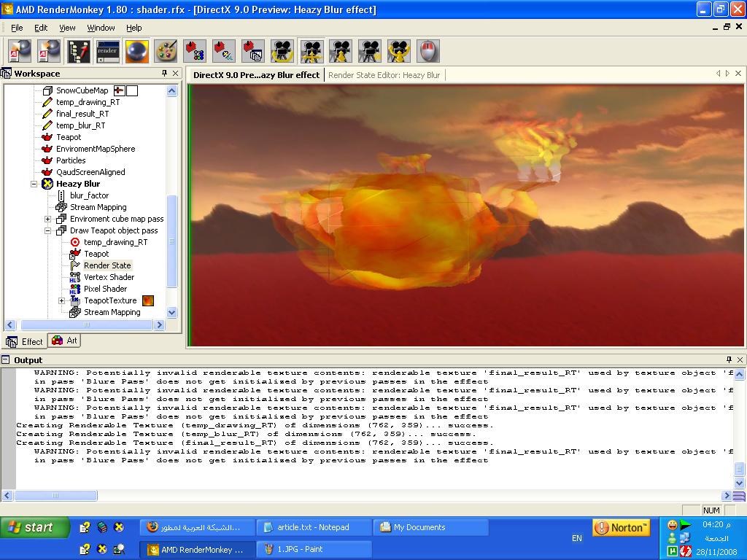747x560 pixels.
Task: Click the TeapotTexture orange thumbnail swatch
Action: tap(148, 300)
